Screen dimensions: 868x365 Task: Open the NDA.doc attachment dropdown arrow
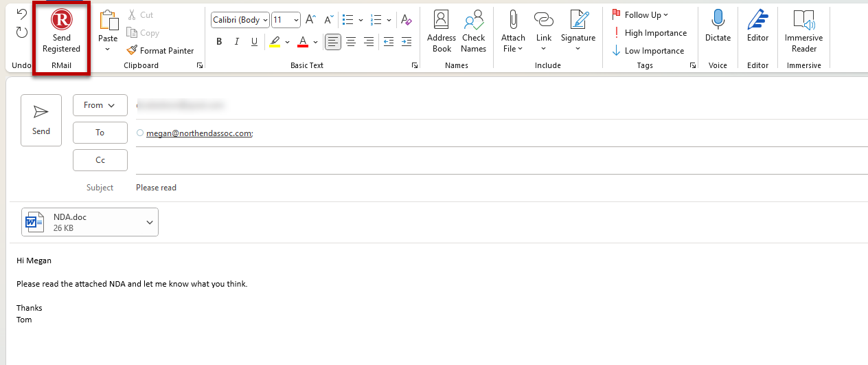click(150, 222)
